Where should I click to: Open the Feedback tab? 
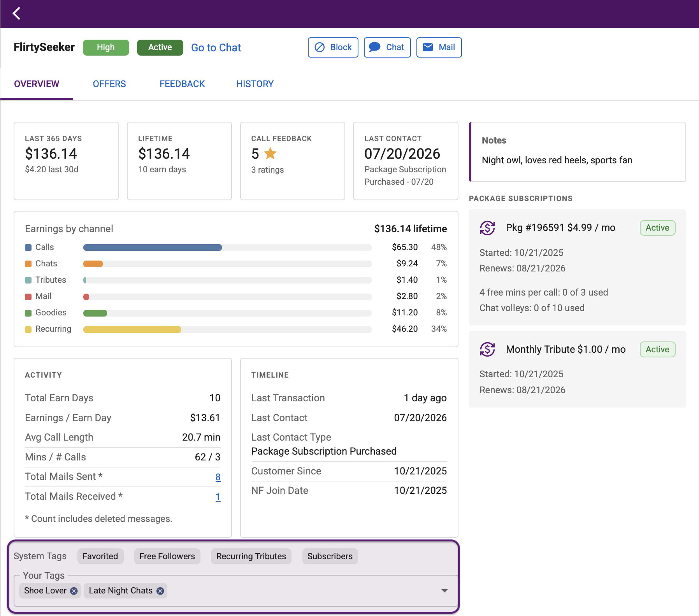pyautogui.click(x=182, y=84)
